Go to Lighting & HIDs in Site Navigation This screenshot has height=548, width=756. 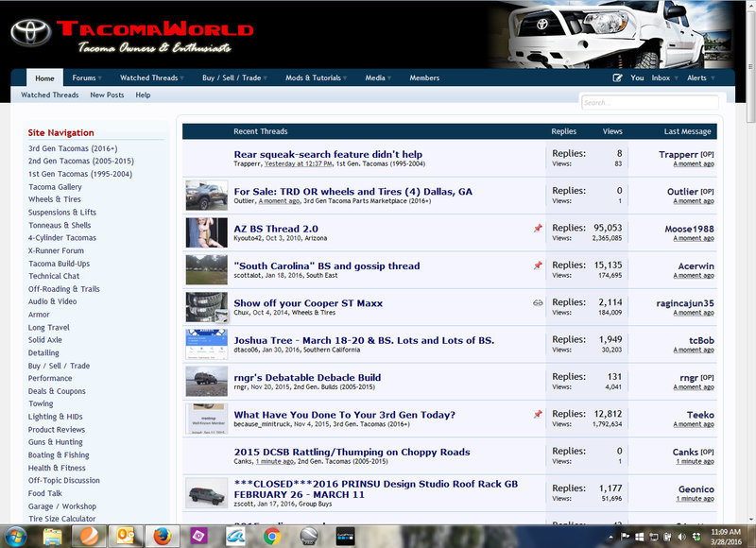click(x=56, y=417)
